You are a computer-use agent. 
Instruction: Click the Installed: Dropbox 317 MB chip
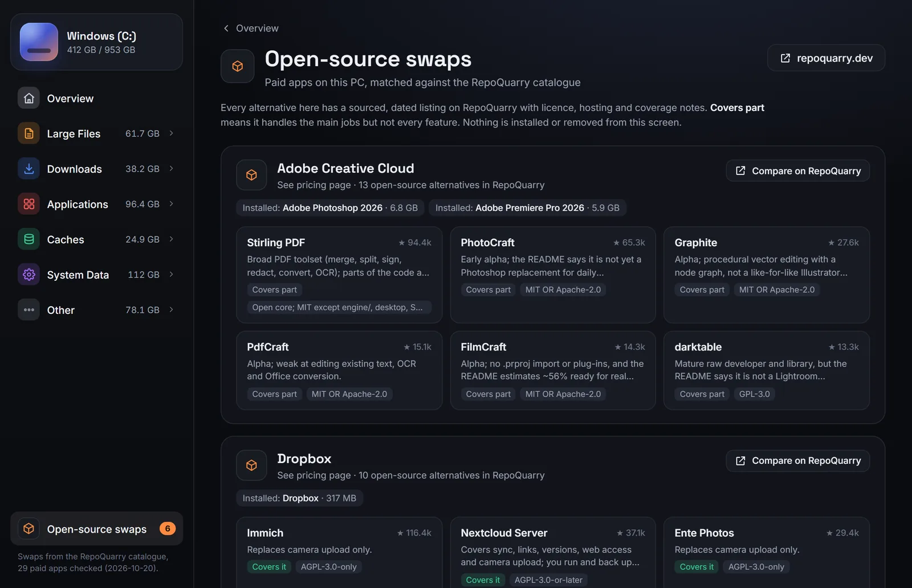[299, 498]
